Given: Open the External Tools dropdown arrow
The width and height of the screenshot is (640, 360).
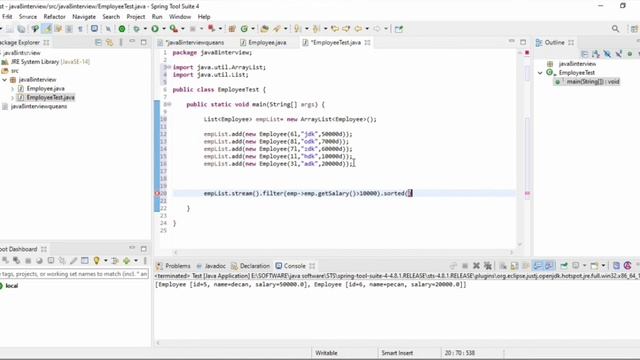Looking at the screenshot, I should click(182, 29).
